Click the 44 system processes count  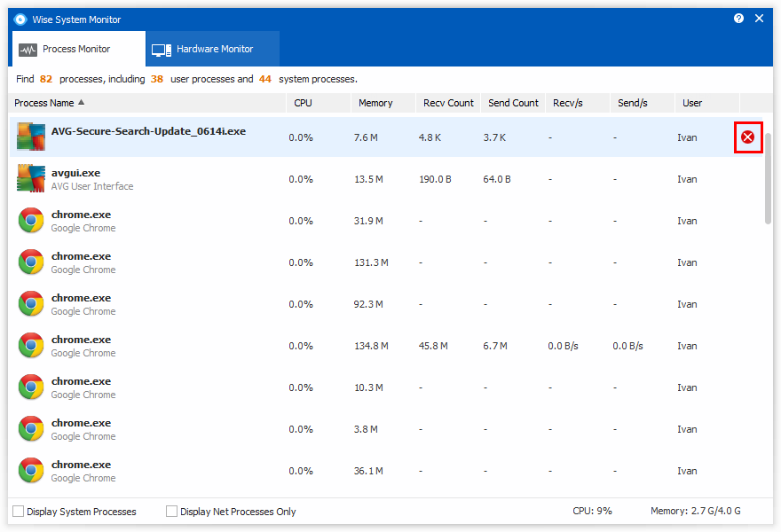tap(265, 79)
